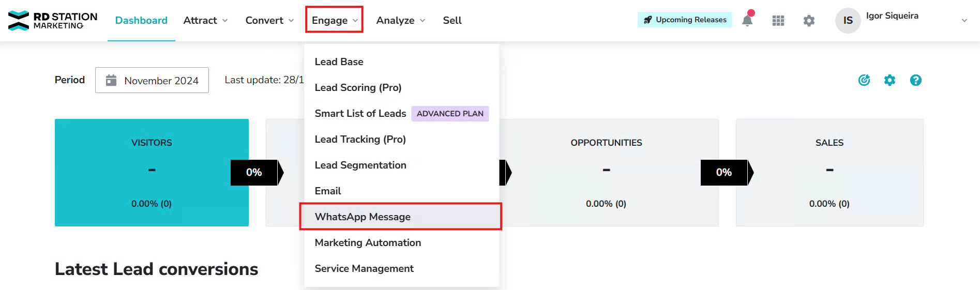The height and width of the screenshot is (290, 980).
Task: Click the 0% arrow before Sales
Action: tap(727, 172)
